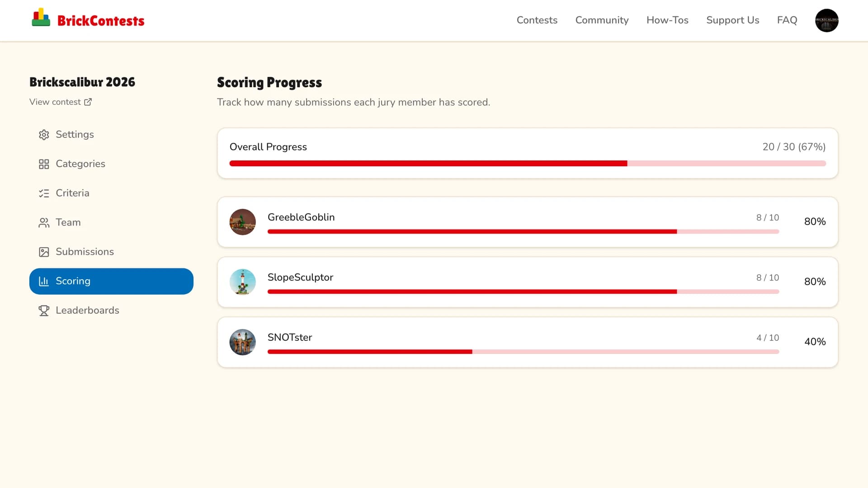This screenshot has height=488, width=868.
Task: Click the GreebleGoblin jury name
Action: point(301,217)
